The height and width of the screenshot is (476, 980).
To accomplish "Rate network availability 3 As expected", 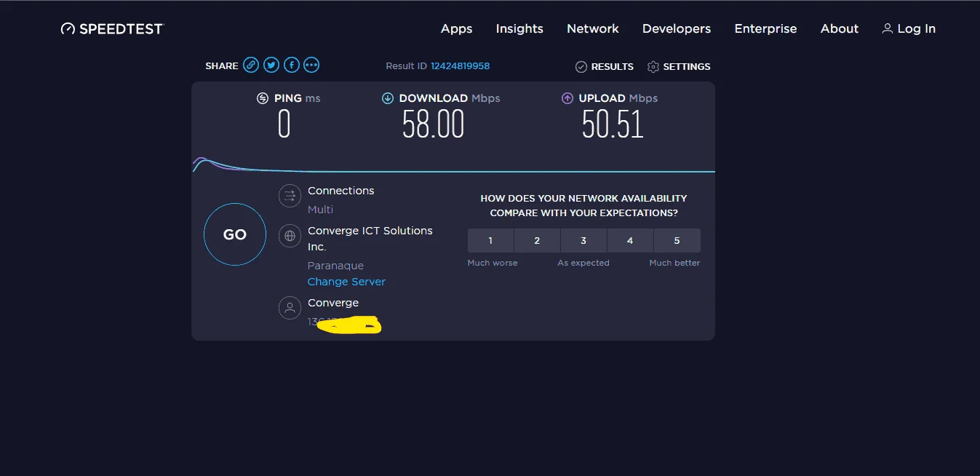I will coord(583,240).
